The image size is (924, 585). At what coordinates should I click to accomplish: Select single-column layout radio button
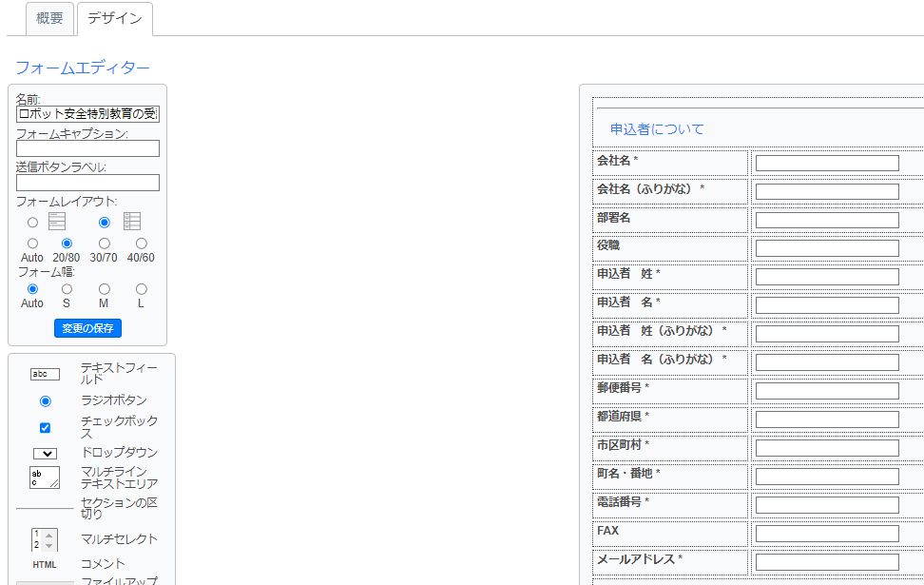32,223
